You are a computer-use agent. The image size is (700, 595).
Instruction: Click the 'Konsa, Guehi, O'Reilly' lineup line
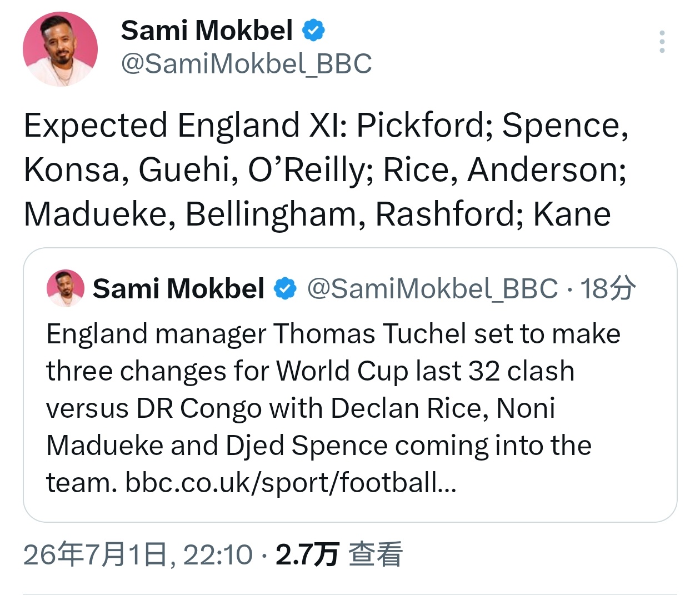[x=325, y=170]
